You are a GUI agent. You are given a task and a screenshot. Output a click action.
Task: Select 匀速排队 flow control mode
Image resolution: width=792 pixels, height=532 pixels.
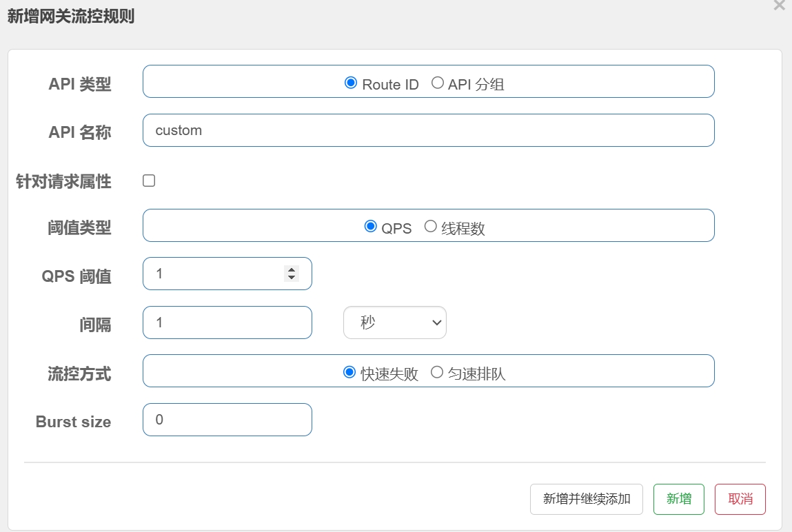[x=436, y=373]
